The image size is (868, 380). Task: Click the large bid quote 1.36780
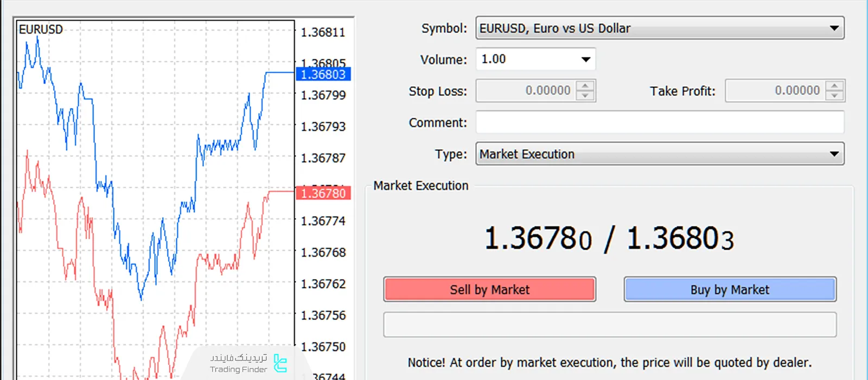click(x=538, y=239)
